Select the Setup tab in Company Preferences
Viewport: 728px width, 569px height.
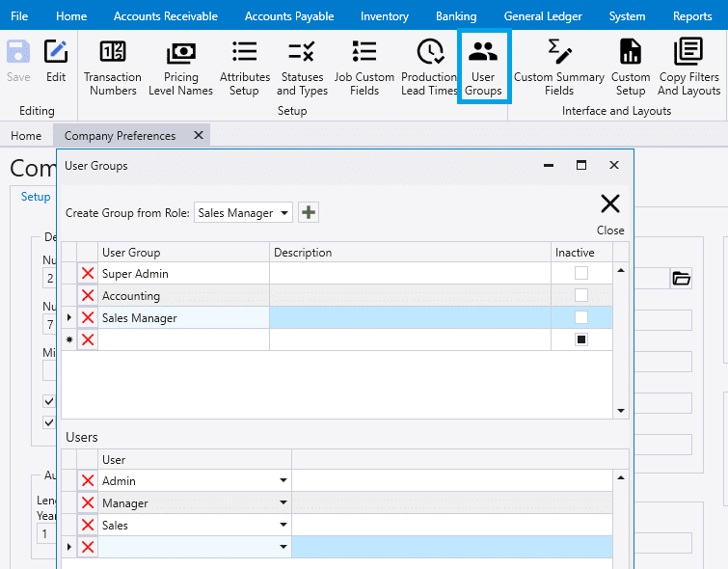coord(36,197)
